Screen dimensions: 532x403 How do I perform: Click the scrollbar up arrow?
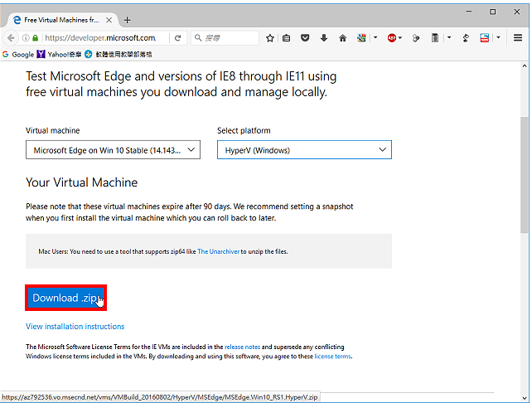click(x=525, y=66)
